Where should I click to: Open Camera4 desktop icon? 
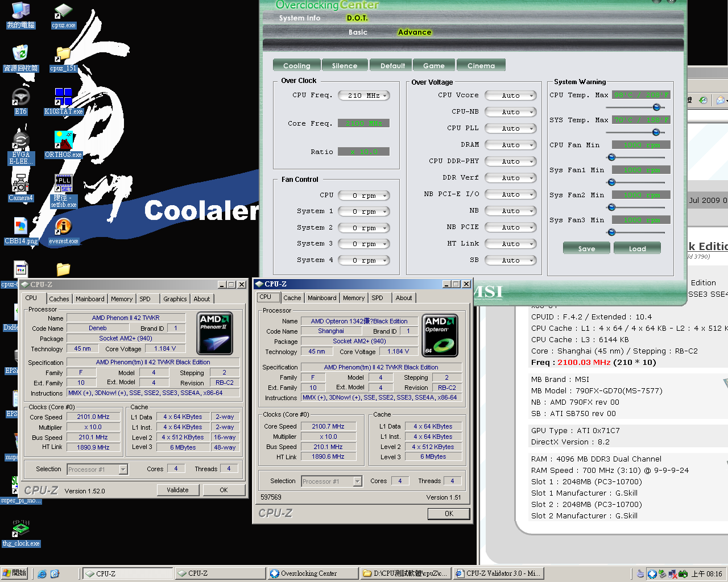21,188
